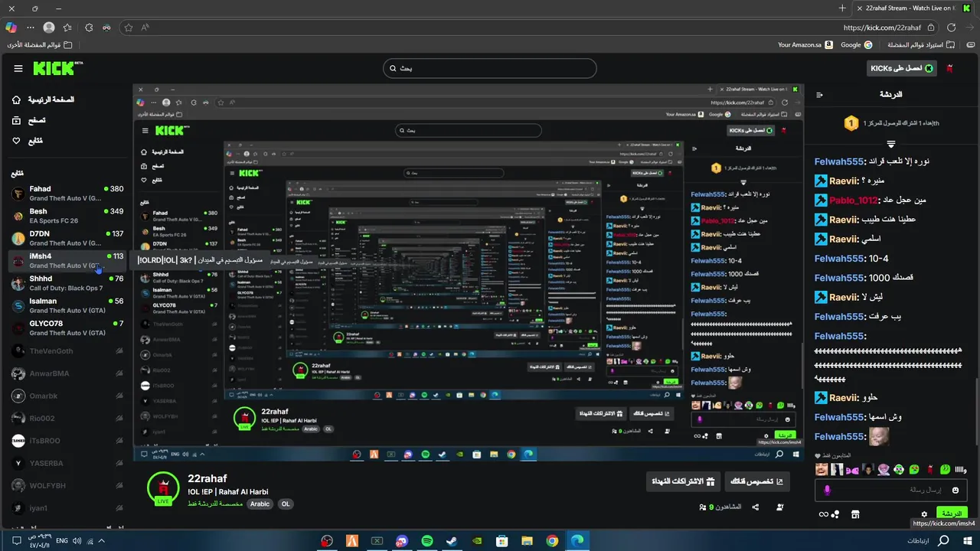Click the customize channel button
This screenshot has width=980, height=551.
click(x=756, y=481)
